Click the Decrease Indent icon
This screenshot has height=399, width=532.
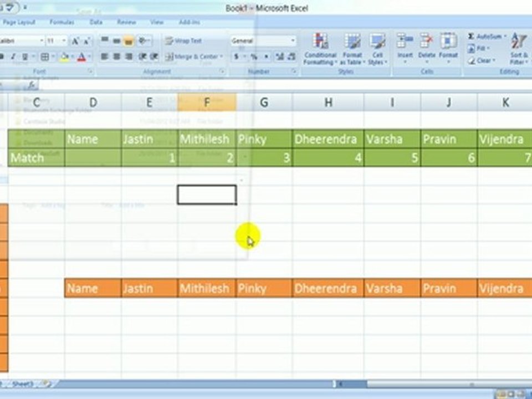pos(142,57)
